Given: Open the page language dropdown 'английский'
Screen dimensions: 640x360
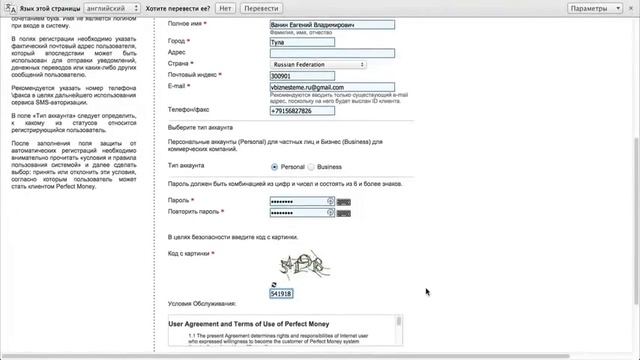Looking at the screenshot, I should coord(112,8).
